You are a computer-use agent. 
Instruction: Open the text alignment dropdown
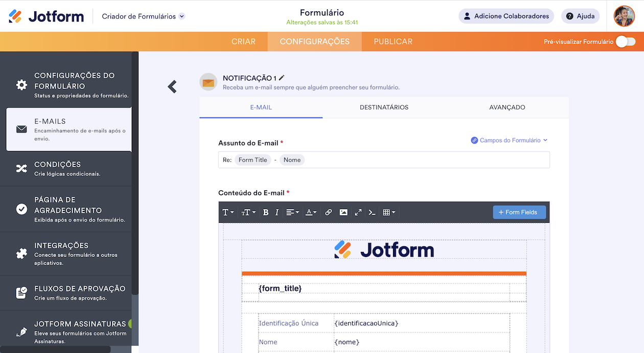(x=292, y=212)
